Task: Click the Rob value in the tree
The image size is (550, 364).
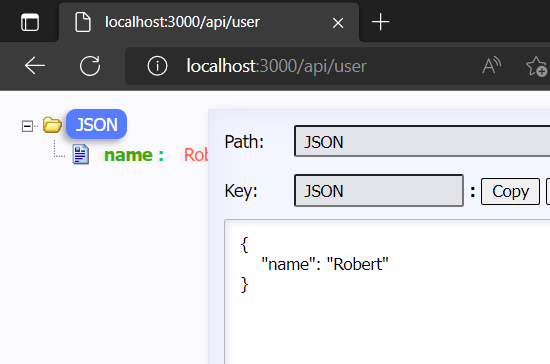Action: coord(196,155)
